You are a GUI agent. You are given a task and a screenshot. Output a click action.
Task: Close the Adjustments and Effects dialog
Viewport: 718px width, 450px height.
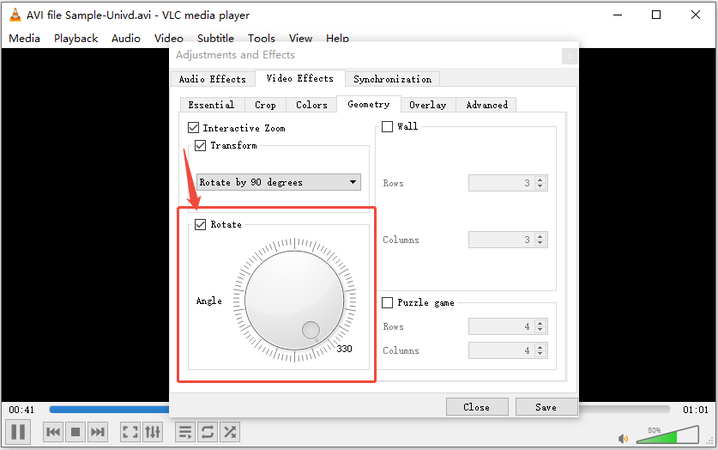[570, 56]
